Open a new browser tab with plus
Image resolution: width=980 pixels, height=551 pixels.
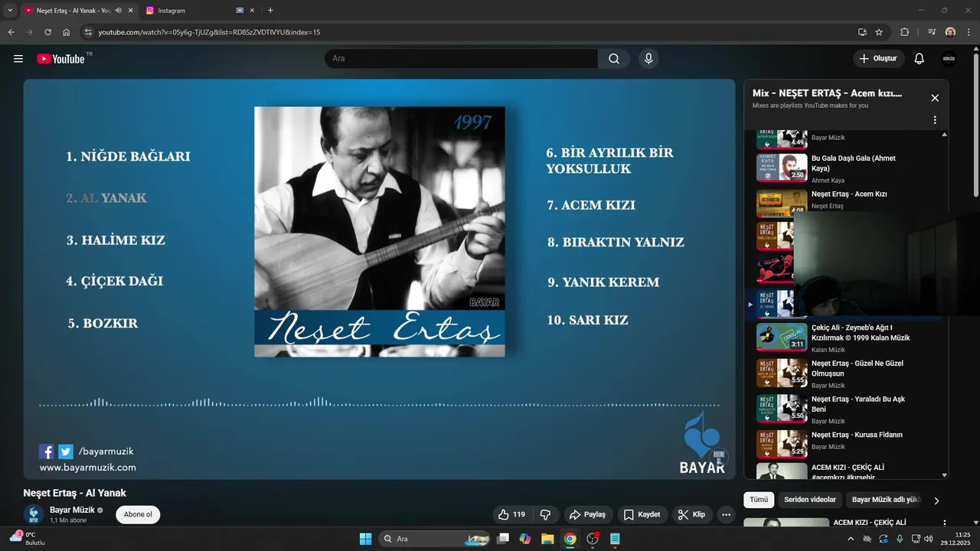(270, 11)
